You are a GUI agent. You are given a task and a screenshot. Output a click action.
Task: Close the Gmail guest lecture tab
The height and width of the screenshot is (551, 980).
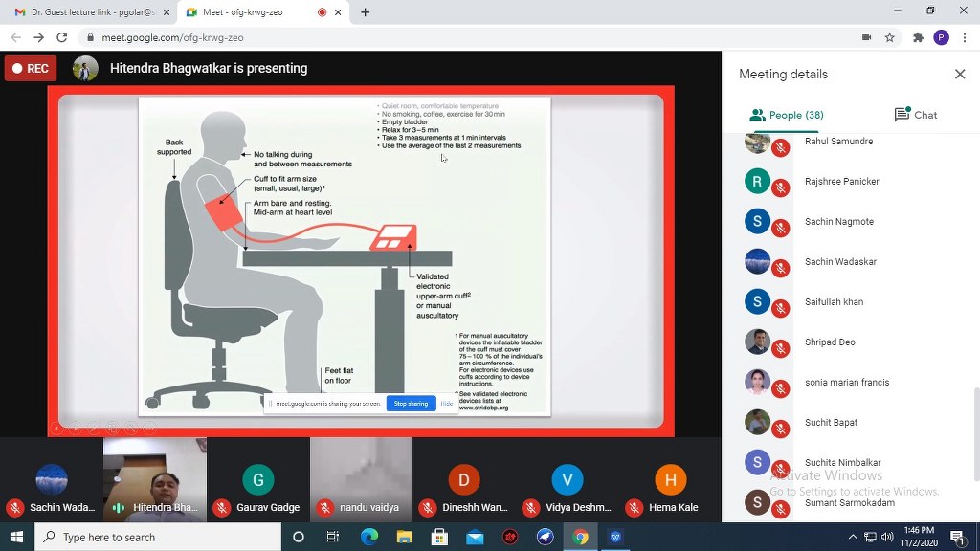point(167,11)
